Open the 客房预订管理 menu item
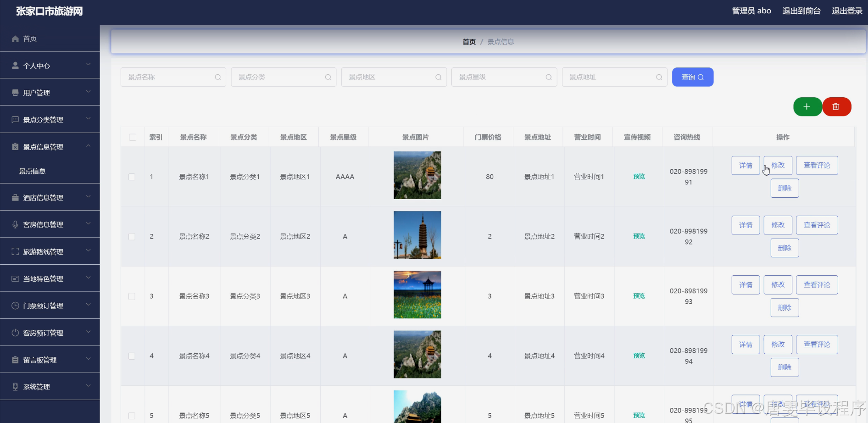868x423 pixels. tap(50, 333)
